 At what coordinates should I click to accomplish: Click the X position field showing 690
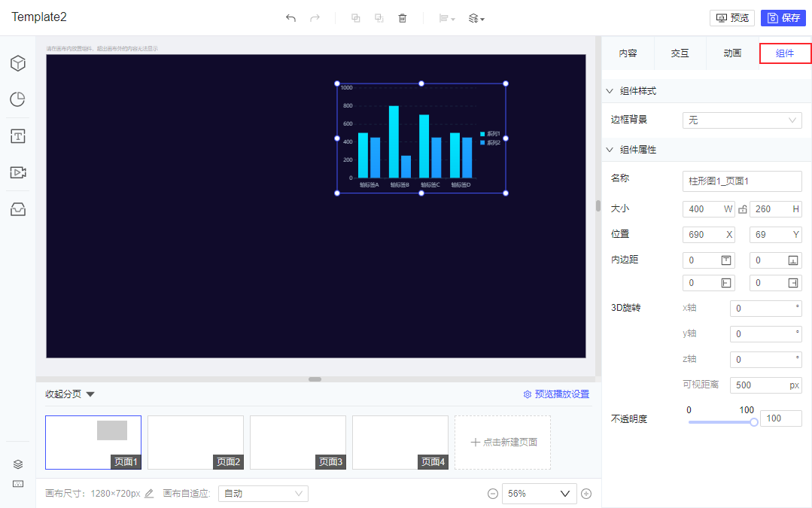coord(708,235)
